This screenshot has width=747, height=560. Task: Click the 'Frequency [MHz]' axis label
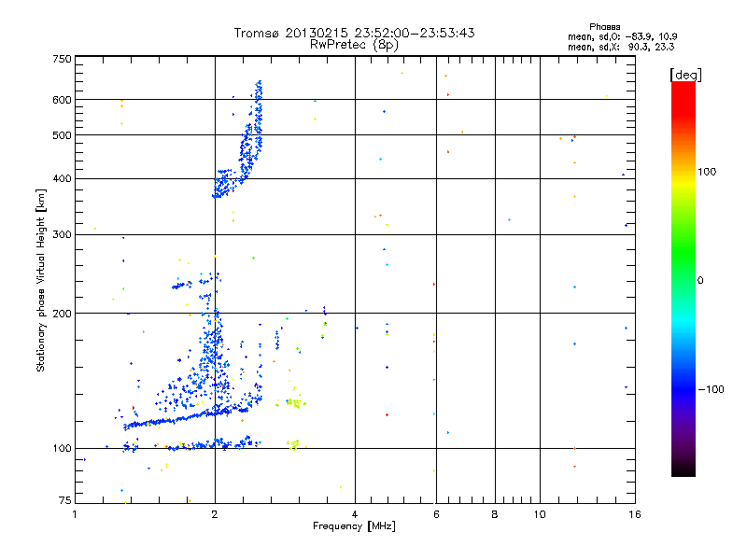354,526
